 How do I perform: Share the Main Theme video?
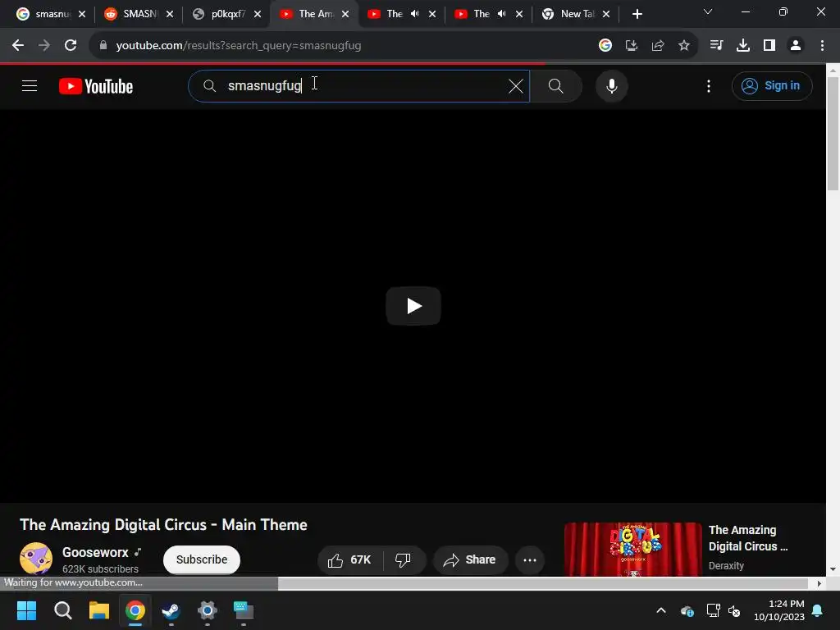tap(470, 559)
